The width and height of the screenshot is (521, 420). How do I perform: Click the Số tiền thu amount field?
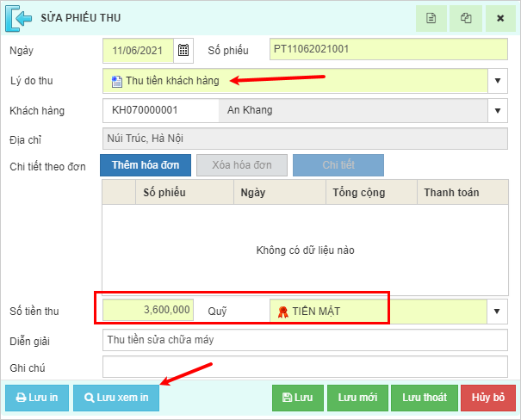pyautogui.click(x=148, y=310)
